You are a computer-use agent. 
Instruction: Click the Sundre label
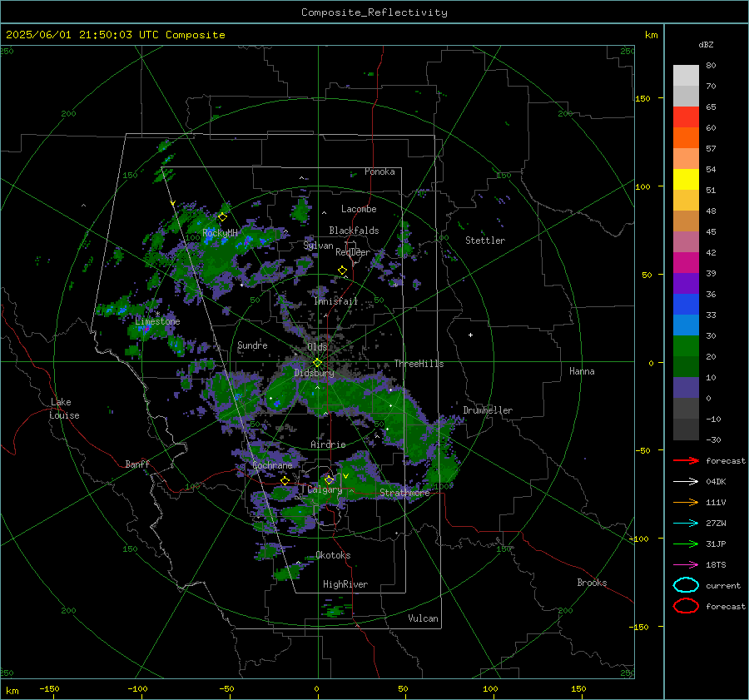coord(252,345)
